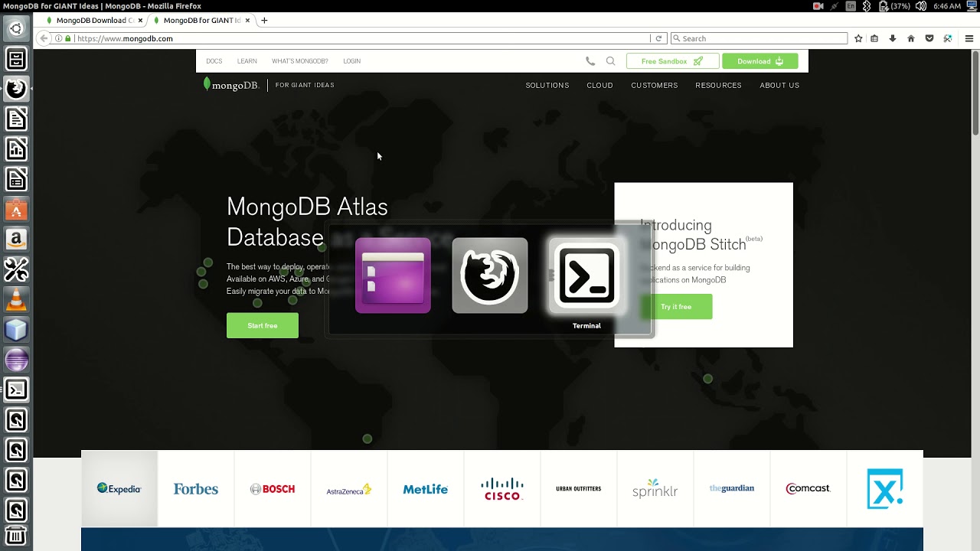Screen dimensions: 980x551
Task: Open the RESOURCES menu
Action: point(718,86)
